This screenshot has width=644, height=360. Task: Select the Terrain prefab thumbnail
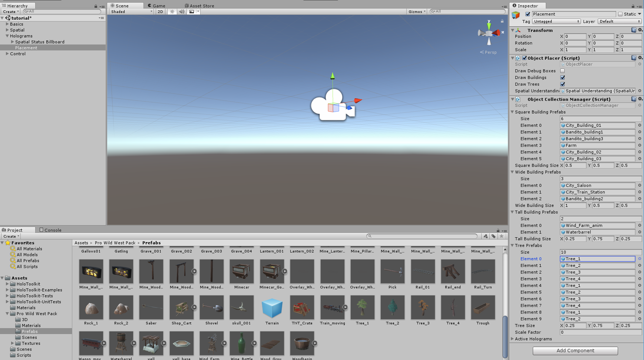(x=272, y=307)
